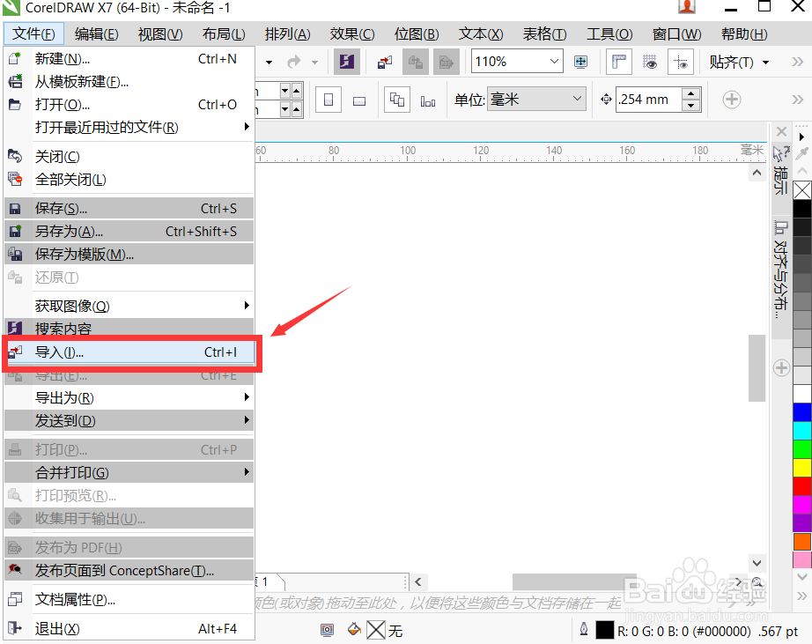Select portrait page orientation icon
This screenshot has height=644, width=812.
pyautogui.click(x=328, y=100)
